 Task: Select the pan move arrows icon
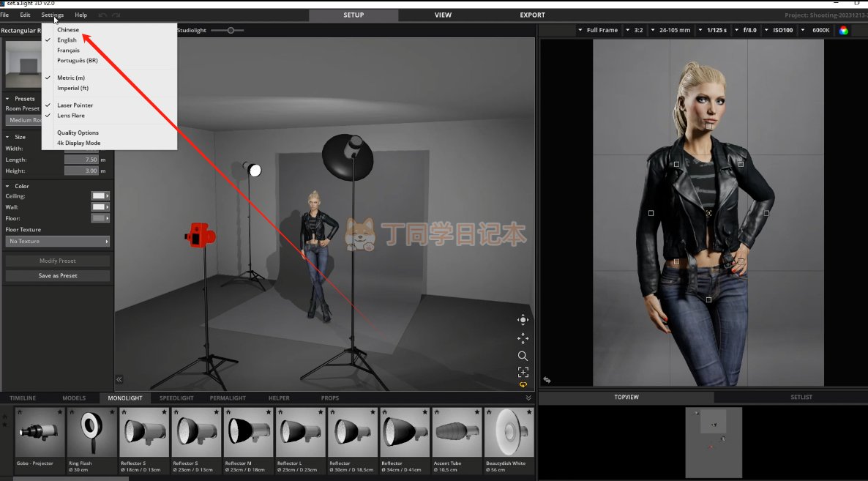click(x=523, y=338)
